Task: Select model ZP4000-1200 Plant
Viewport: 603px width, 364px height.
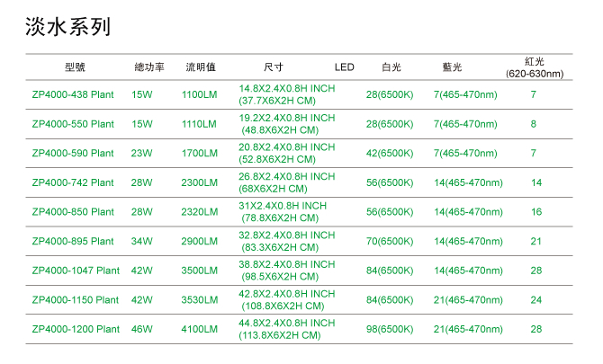Action: 76,329
